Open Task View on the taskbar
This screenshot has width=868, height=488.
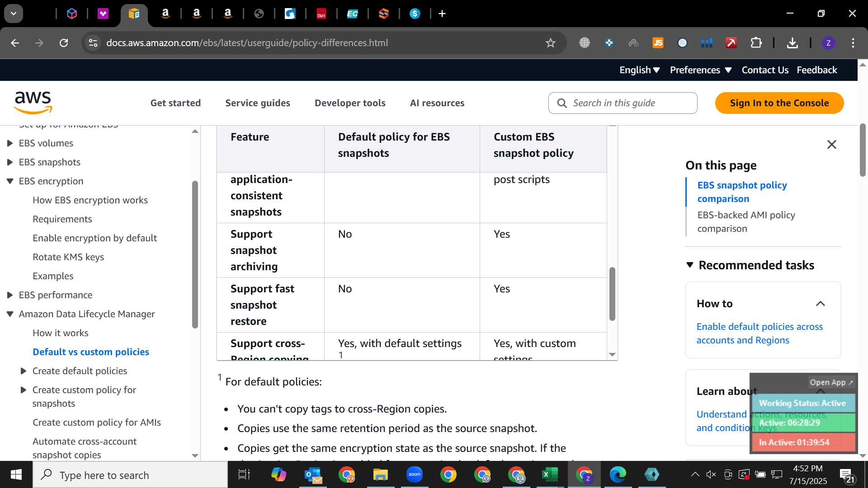[x=244, y=474]
